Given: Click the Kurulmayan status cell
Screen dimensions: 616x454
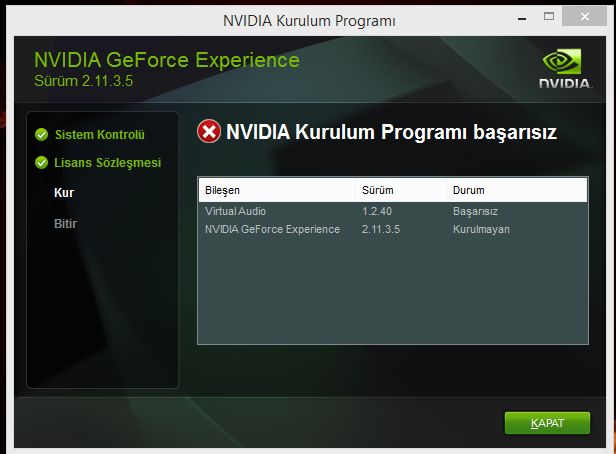Looking at the screenshot, I should click(481, 229).
